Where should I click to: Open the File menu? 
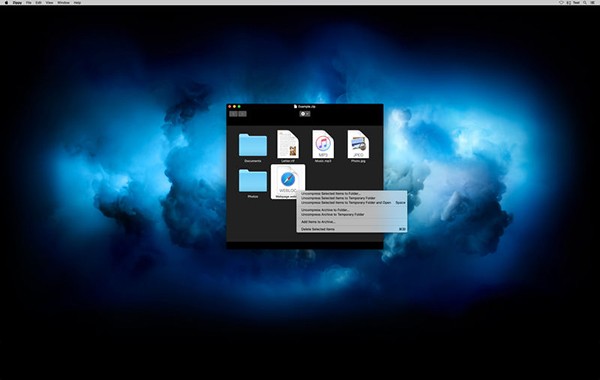coord(29,2)
